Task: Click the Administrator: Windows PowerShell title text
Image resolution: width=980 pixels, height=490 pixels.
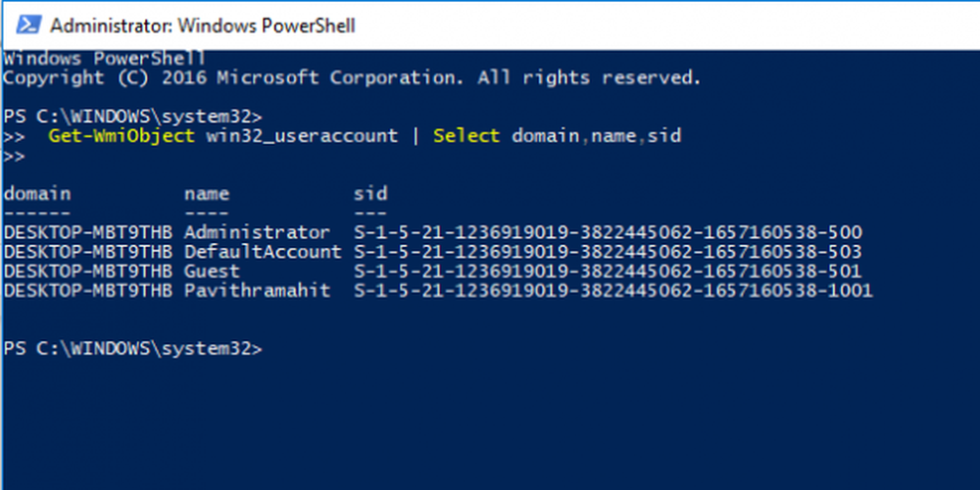Action: pos(202,24)
